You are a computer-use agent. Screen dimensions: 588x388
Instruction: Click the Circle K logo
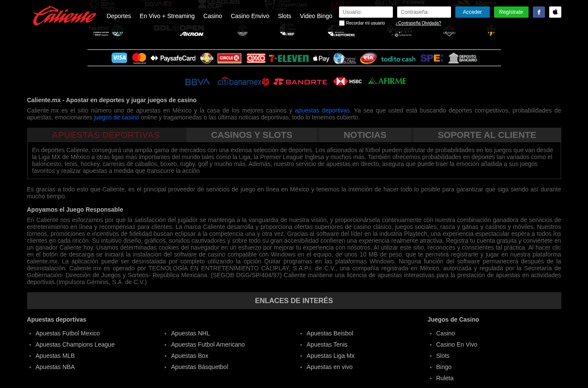click(230, 58)
